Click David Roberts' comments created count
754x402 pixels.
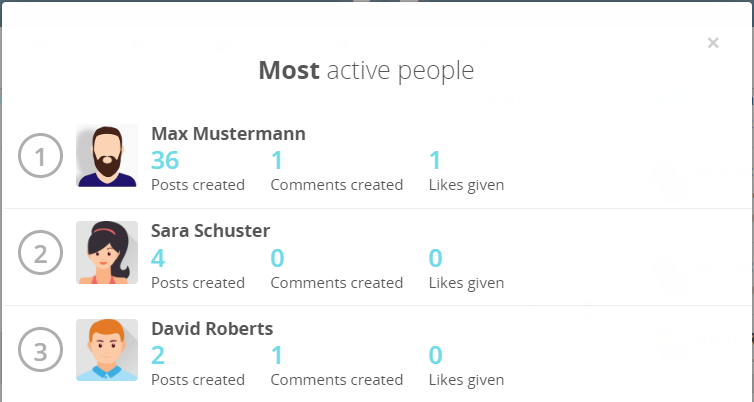coord(277,355)
